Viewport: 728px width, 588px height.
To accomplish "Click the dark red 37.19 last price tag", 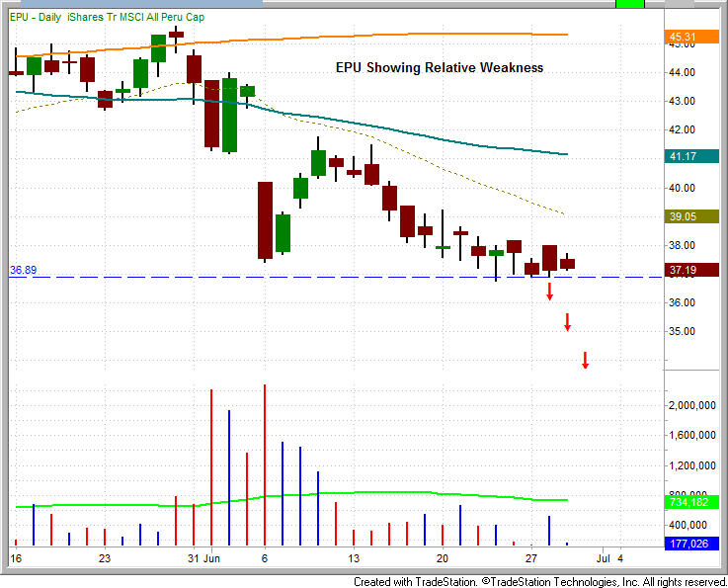I will 691,270.
